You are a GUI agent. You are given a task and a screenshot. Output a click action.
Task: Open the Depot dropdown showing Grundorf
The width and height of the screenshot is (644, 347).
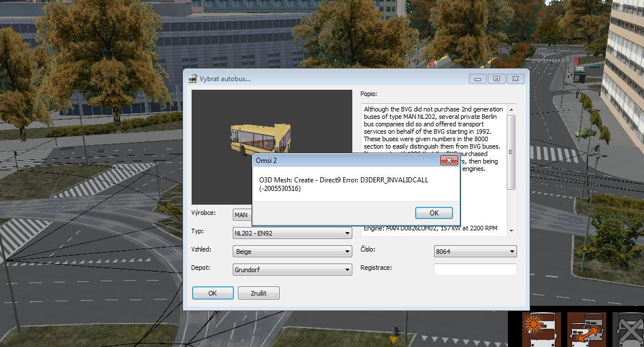pos(292,269)
